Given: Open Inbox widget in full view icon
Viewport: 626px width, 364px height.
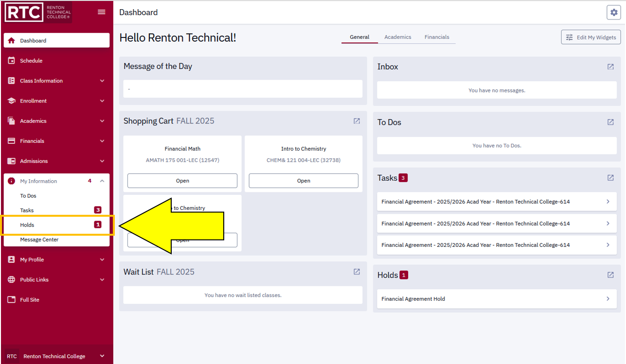Looking at the screenshot, I should point(610,67).
